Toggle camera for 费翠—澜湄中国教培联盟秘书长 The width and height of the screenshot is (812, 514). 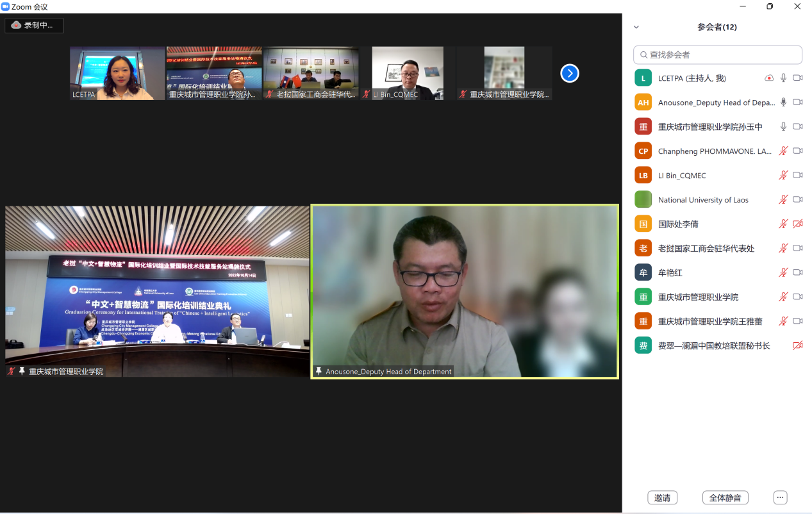tap(797, 345)
